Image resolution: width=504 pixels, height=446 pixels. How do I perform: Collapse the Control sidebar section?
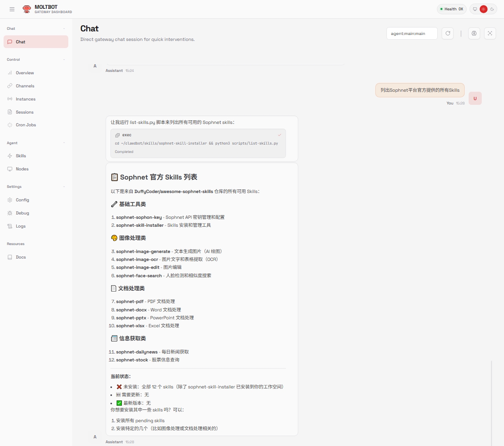coord(64,60)
